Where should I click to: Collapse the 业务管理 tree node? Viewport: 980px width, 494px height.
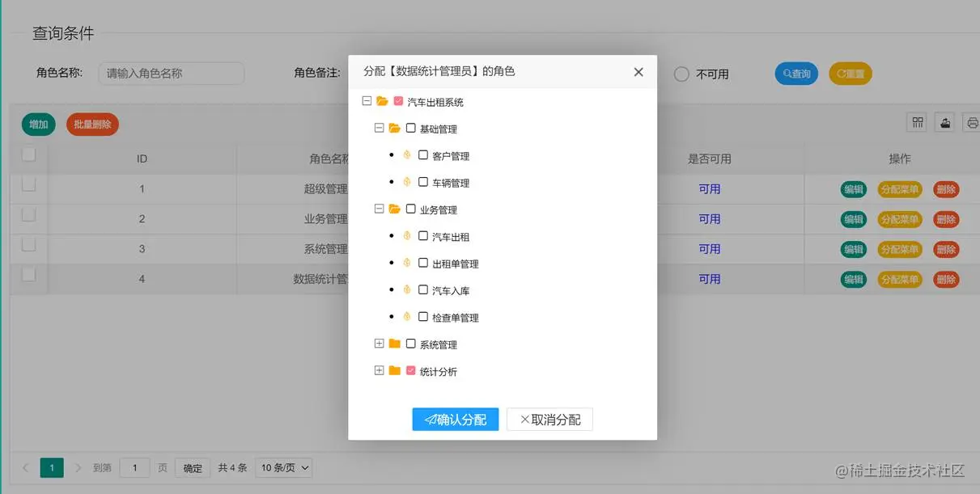[x=379, y=209]
